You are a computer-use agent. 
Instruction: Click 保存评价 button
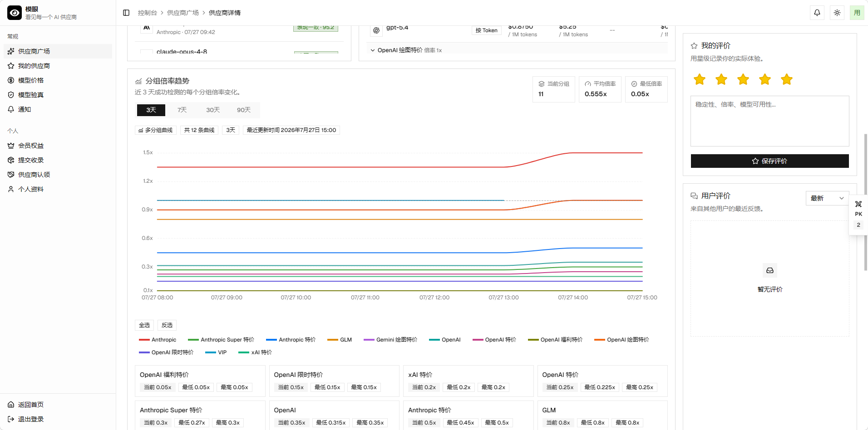coord(769,161)
